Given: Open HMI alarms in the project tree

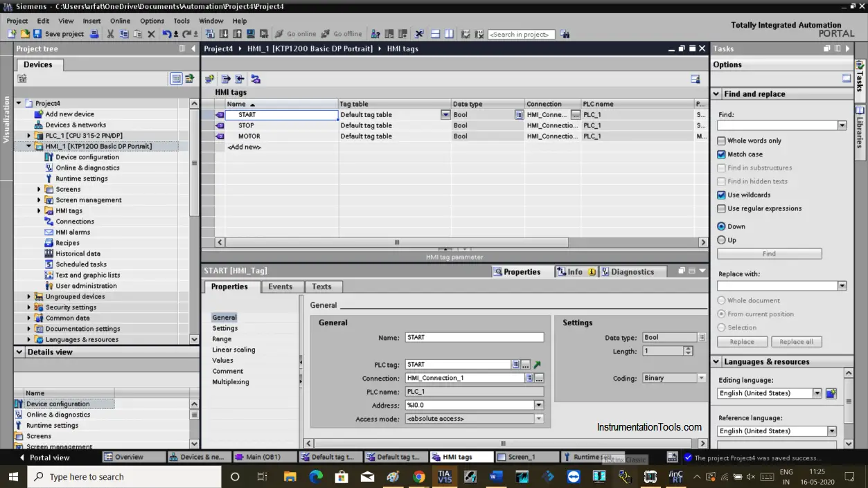Looking at the screenshot, I should tap(73, 232).
